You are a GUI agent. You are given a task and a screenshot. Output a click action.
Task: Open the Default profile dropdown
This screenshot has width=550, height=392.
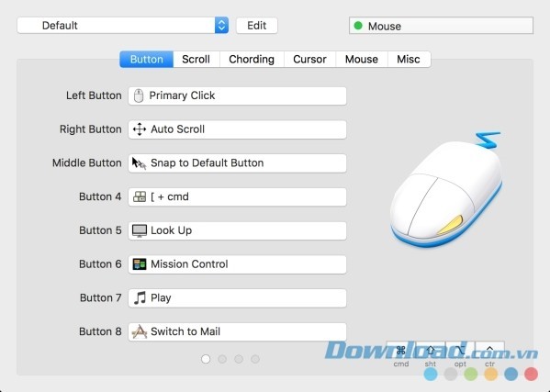coord(123,25)
